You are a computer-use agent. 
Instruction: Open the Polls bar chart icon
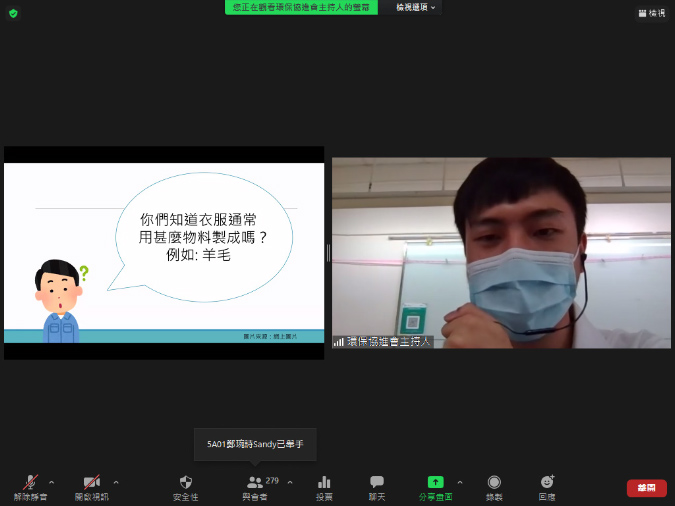[x=324, y=483]
